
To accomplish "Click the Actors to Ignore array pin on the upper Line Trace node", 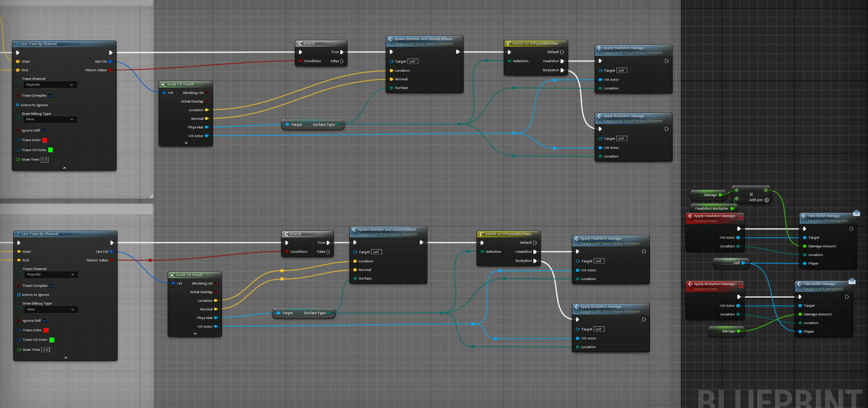I will tap(18, 105).
